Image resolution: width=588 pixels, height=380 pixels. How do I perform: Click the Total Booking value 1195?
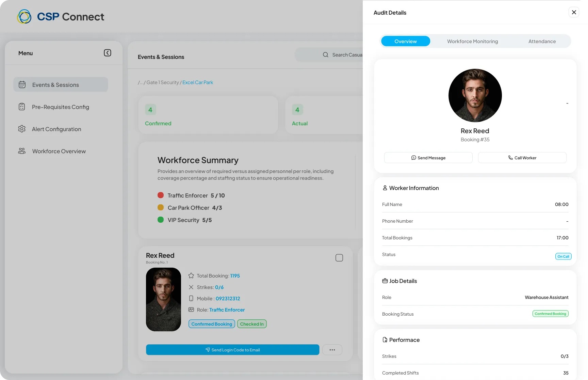pyautogui.click(x=235, y=275)
